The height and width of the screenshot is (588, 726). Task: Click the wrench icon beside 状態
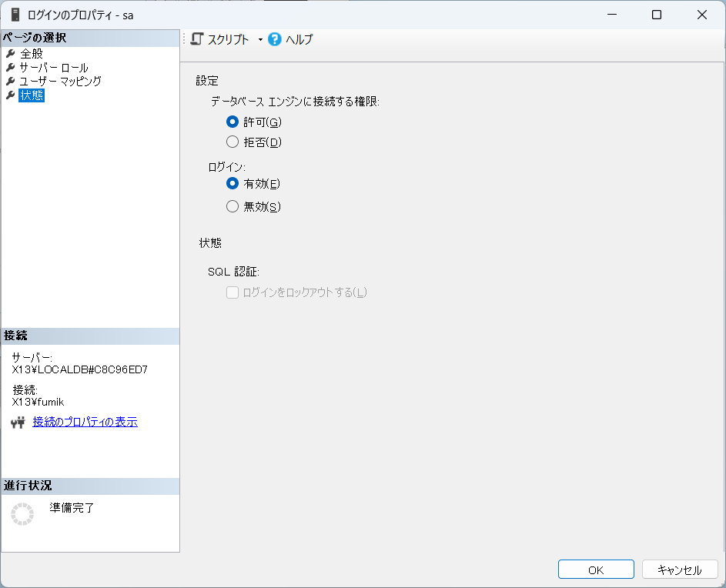click(11, 95)
